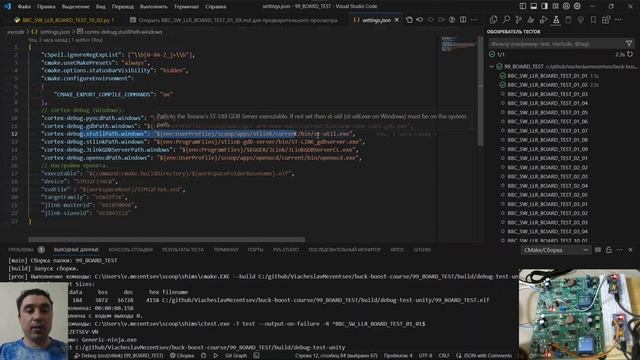Click the CRLF line ending status item
The height and width of the screenshot is (360, 640).
click(444, 356)
